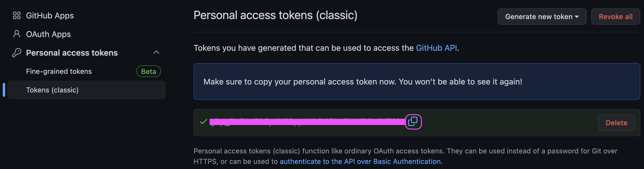Click the copy-your-token notice banner
644x169 pixels.
tap(416, 81)
